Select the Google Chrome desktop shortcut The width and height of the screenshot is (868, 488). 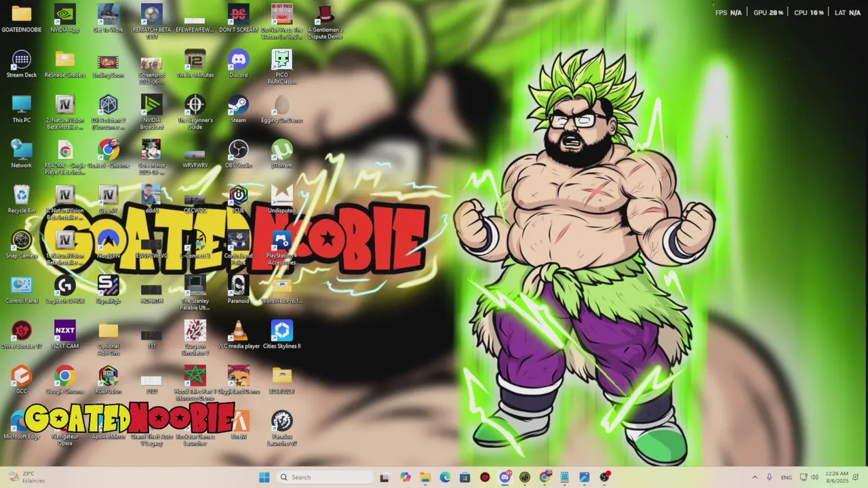pyautogui.click(x=65, y=380)
